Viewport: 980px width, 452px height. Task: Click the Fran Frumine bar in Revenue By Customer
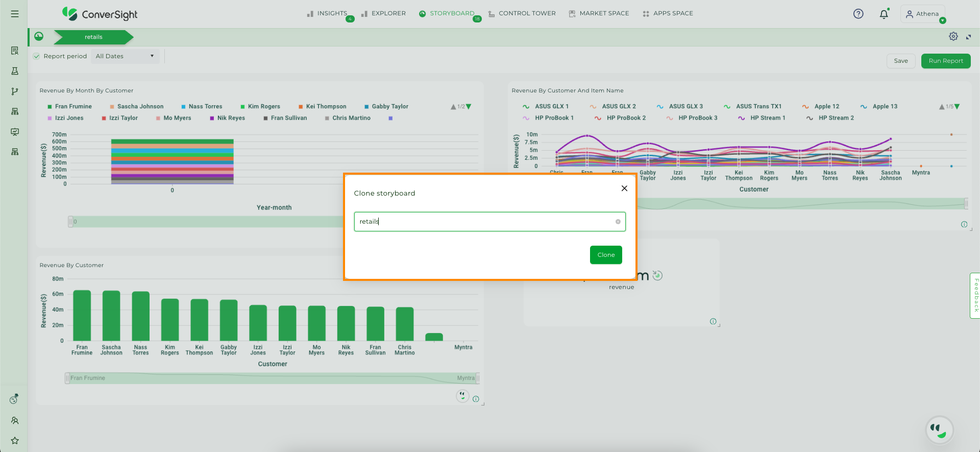point(82,315)
